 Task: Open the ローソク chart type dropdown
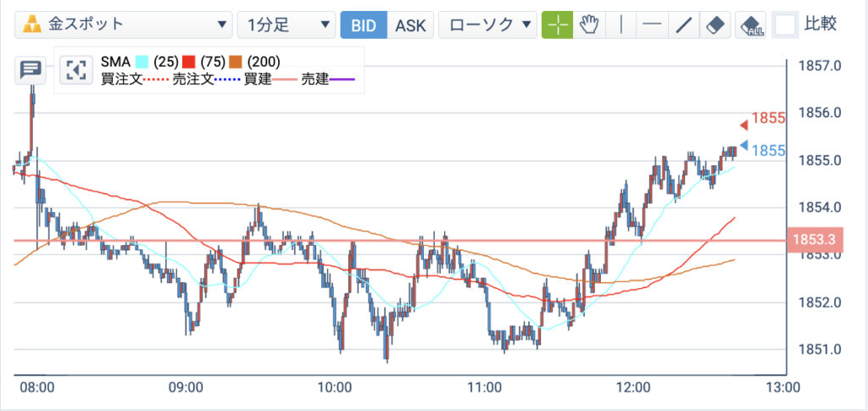[487, 25]
